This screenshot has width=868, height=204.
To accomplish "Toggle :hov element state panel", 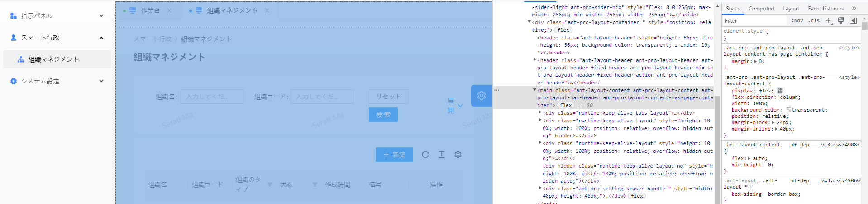I will [x=797, y=20].
